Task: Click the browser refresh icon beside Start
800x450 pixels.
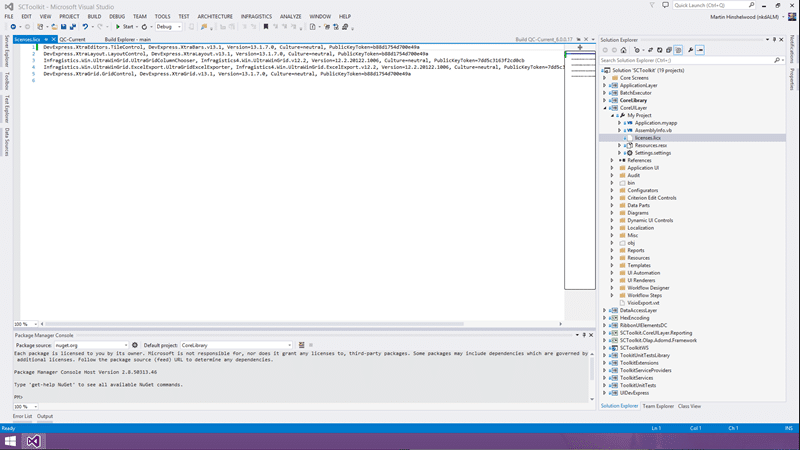Action: (144, 27)
